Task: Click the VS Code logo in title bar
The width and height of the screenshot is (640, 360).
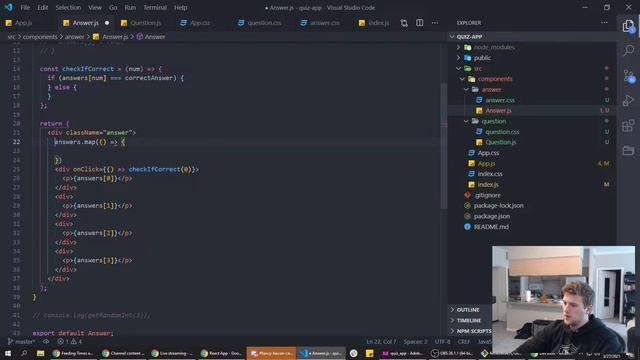Action: pyautogui.click(x=8, y=7)
